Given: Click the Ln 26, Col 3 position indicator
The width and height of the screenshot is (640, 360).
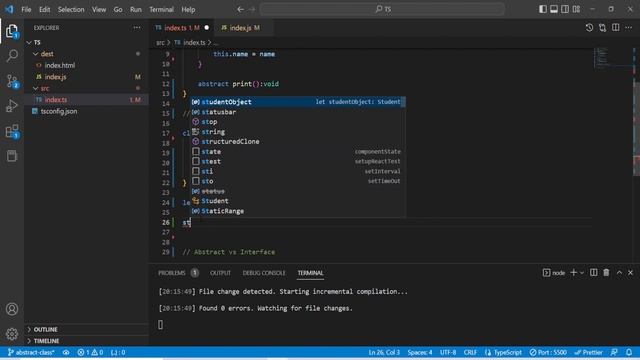Looking at the screenshot, I should point(384,352).
